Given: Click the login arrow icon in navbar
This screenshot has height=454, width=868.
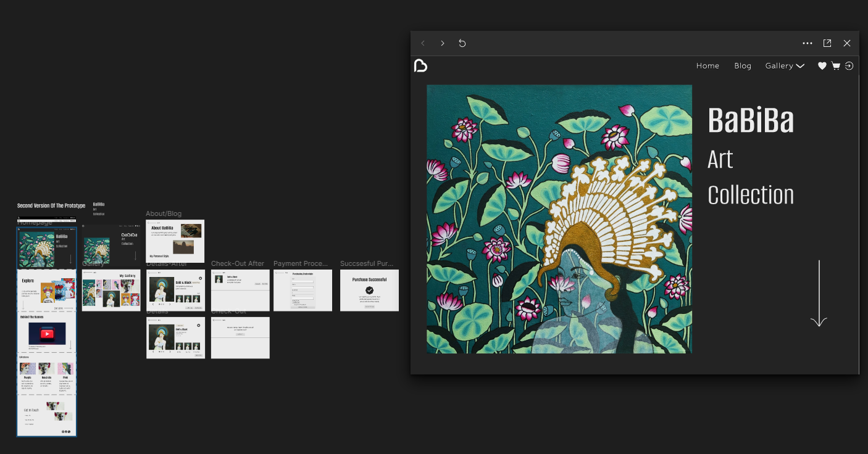Looking at the screenshot, I should [849, 66].
